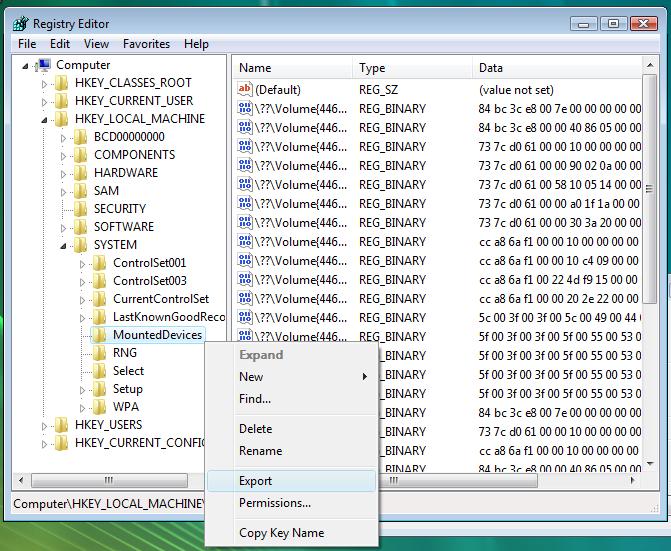Click the tree pane scroll left arrow
The image size is (671, 551).
(21, 480)
